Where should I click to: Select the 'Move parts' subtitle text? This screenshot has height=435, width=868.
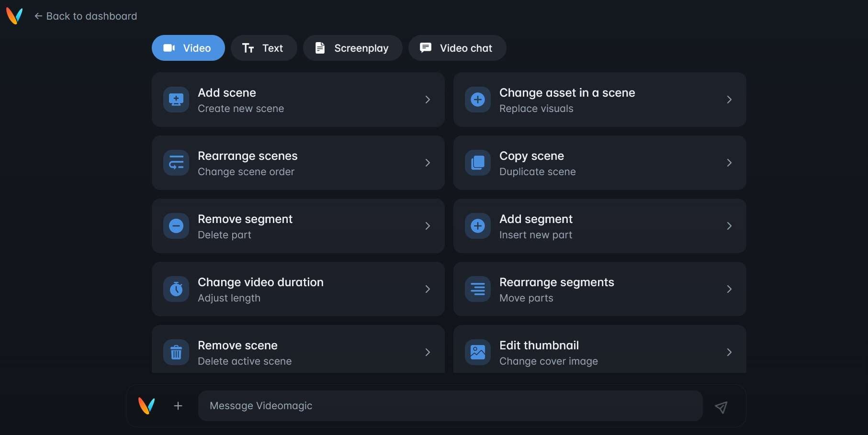point(526,298)
